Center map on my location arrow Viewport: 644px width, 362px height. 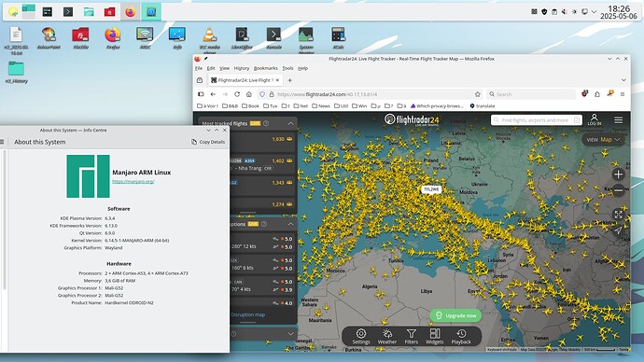618,230
